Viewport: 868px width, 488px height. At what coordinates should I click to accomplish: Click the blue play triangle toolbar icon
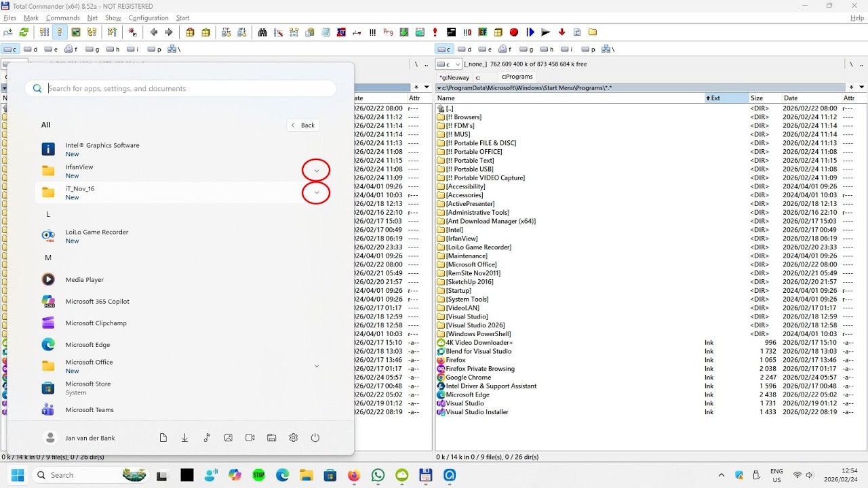(x=530, y=32)
